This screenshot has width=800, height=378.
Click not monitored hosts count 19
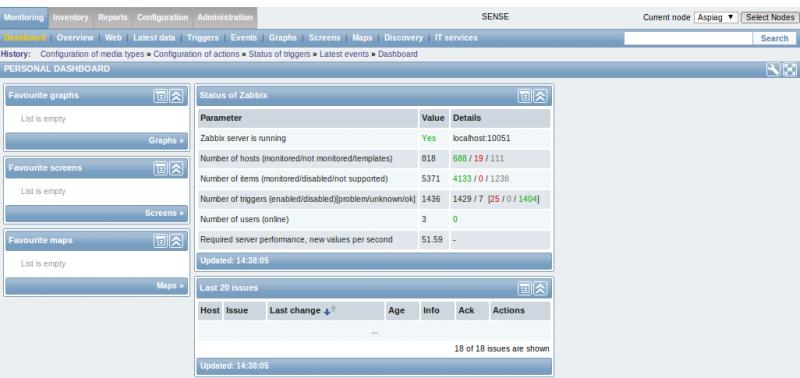point(479,159)
